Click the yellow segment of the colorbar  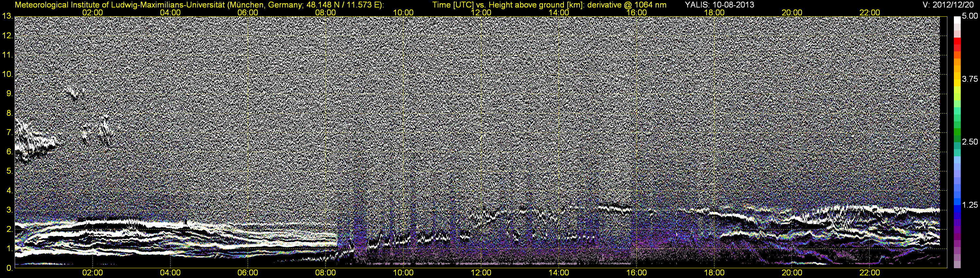pyautogui.click(x=957, y=83)
